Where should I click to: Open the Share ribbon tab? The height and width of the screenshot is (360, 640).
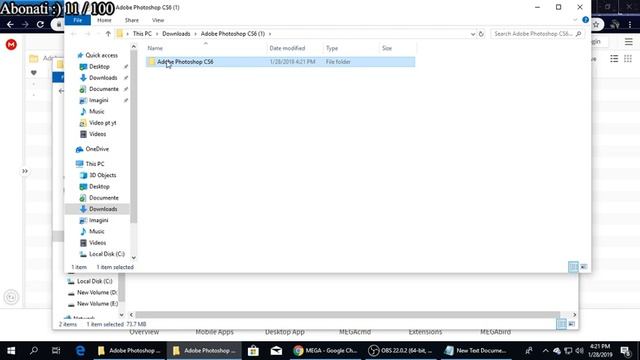click(131, 20)
